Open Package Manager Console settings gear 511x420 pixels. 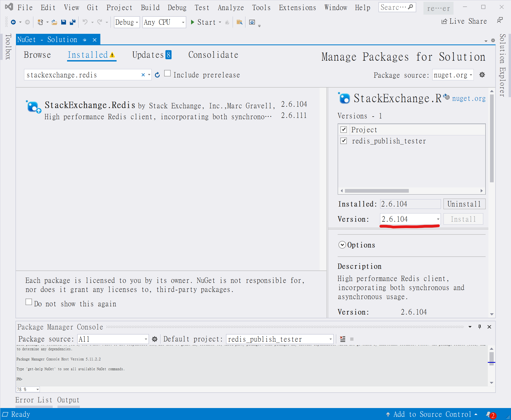click(x=155, y=339)
